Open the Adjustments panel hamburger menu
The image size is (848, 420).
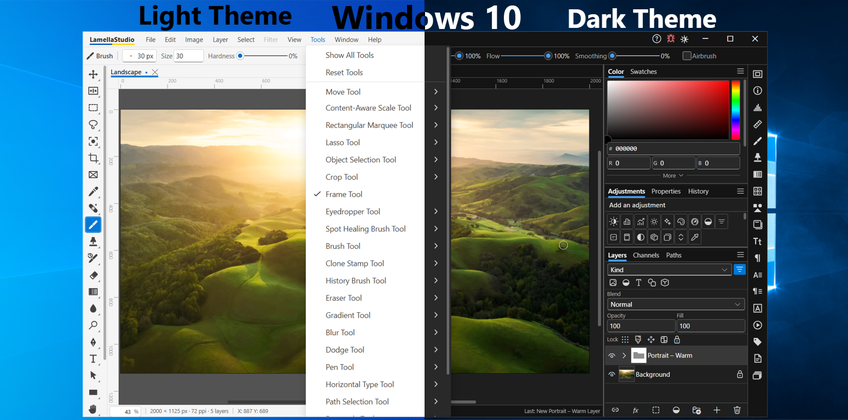click(x=740, y=191)
